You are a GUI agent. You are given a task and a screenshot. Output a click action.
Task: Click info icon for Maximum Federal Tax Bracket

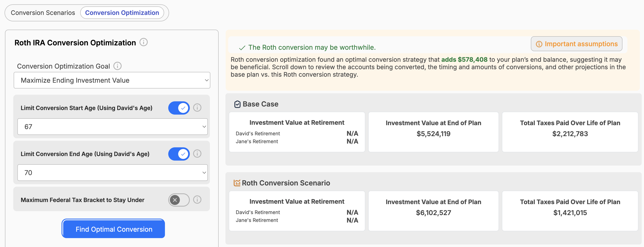[x=197, y=200]
